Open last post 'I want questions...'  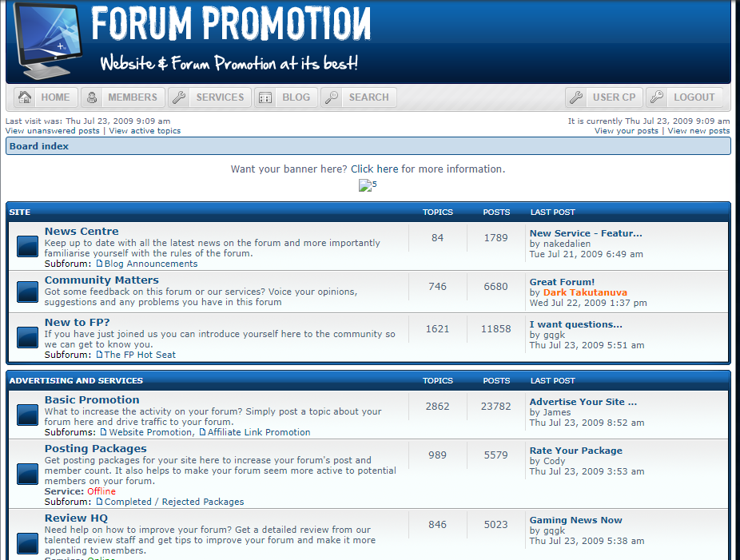click(x=575, y=324)
